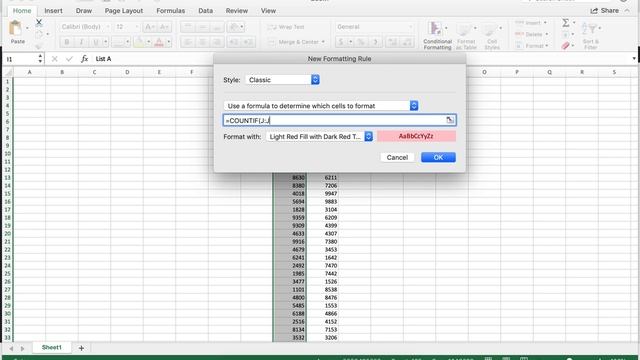
Task: Click the Conditional Formatting icon
Action: click(x=435, y=29)
